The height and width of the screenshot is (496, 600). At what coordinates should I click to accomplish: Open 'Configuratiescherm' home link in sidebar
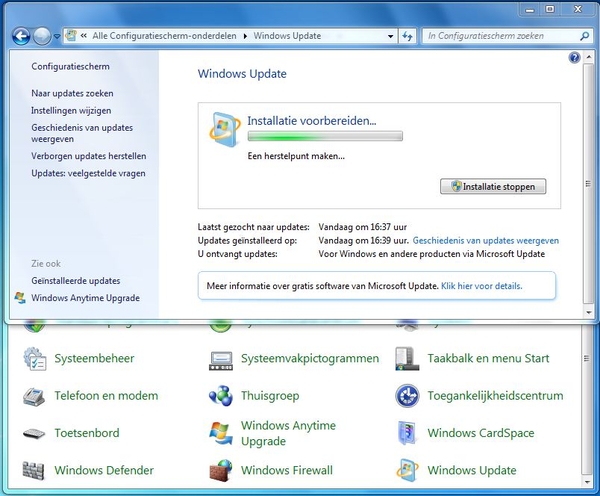click(70, 67)
